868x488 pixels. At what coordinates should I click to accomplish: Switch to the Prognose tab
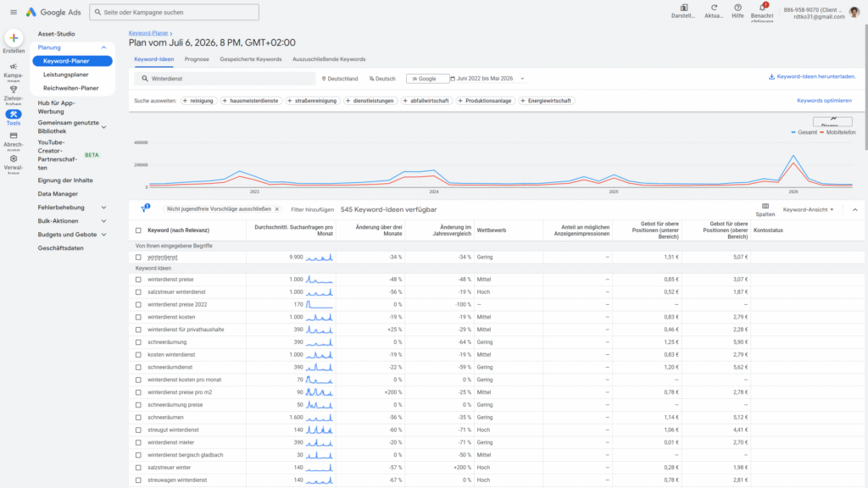tap(197, 59)
